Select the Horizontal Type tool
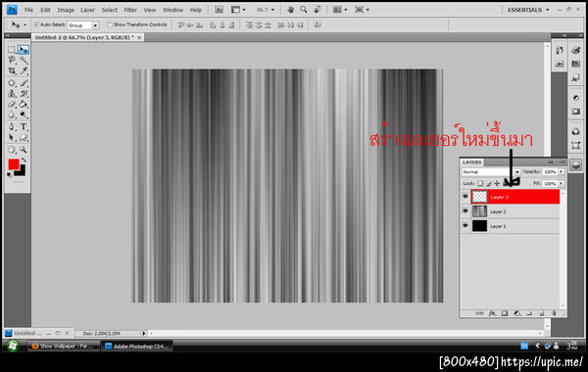The height and width of the screenshot is (372, 588). 24,126
